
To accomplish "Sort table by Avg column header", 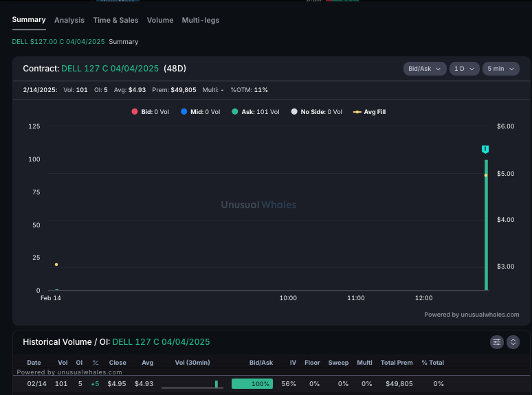I will click(148, 363).
